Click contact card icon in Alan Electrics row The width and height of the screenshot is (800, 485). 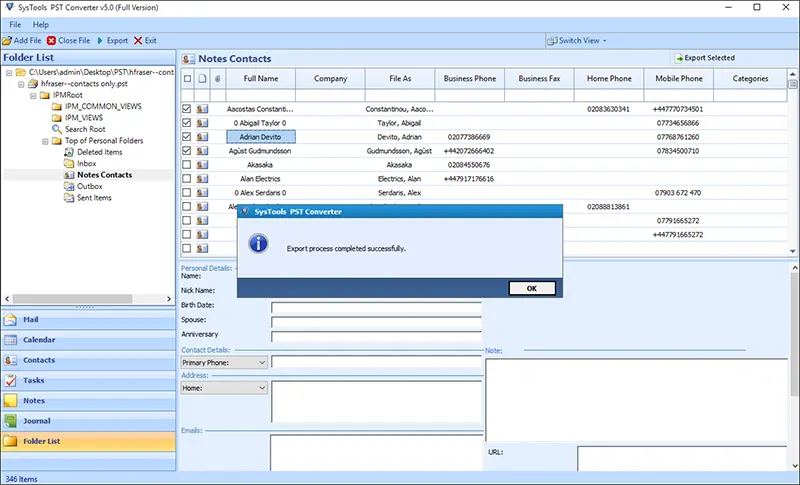[x=203, y=178]
